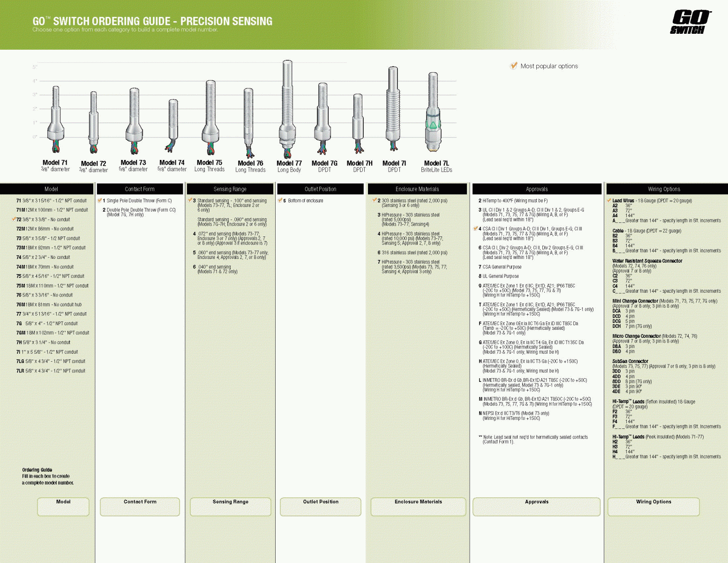Select the CSA General Purpose approval entry
The image size is (728, 563).
[502, 267]
